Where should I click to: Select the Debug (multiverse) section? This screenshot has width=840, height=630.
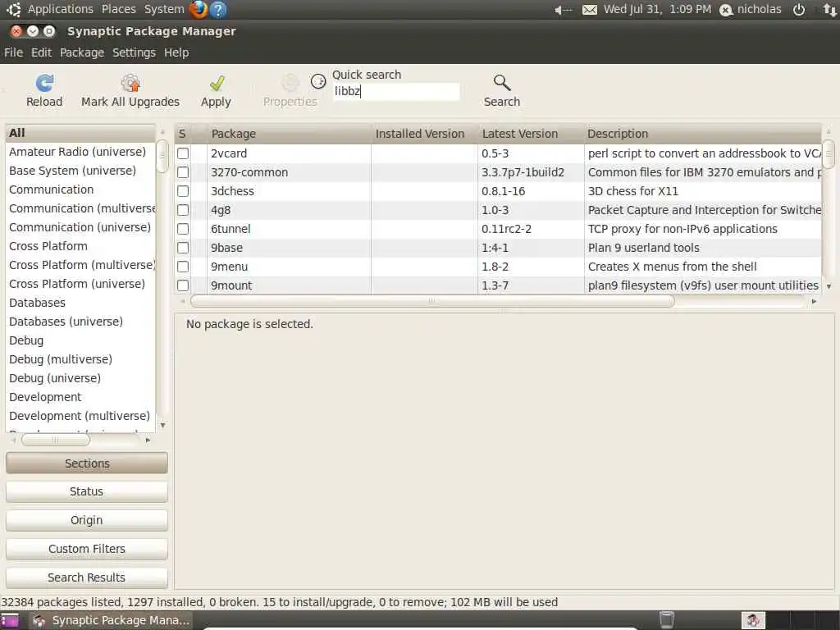point(80,359)
